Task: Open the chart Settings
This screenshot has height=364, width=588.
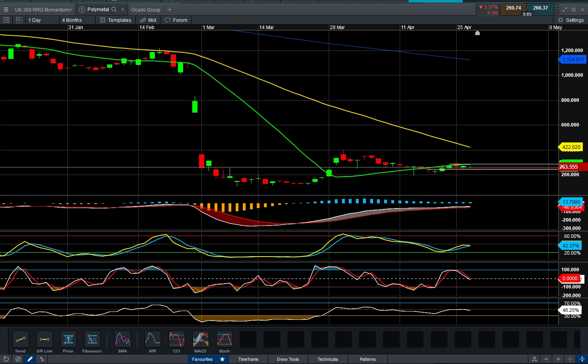Action: 570,20
